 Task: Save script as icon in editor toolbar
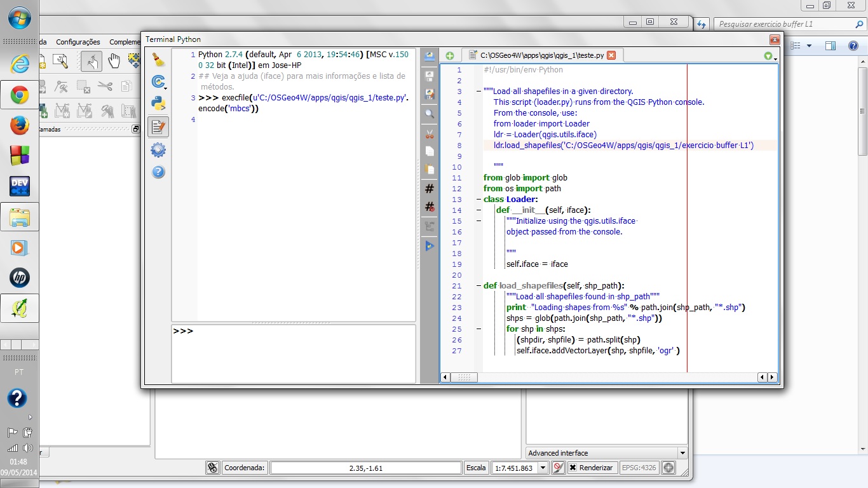(430, 94)
